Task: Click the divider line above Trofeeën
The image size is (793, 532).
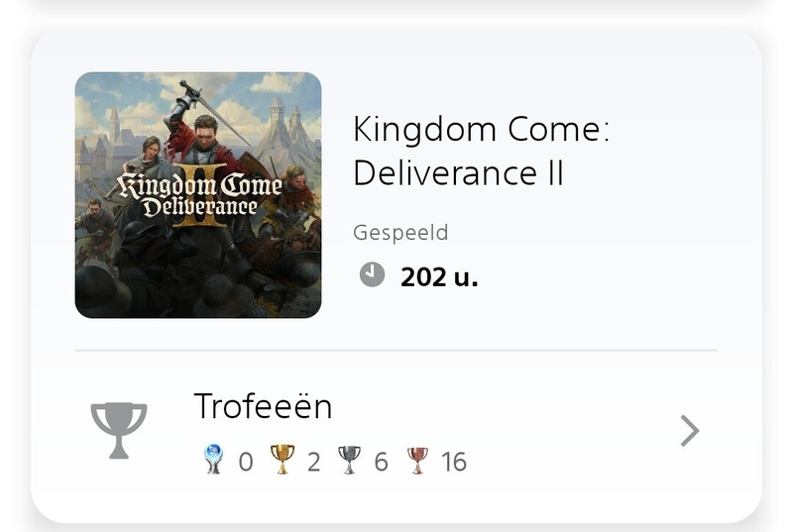Action: pos(396,350)
